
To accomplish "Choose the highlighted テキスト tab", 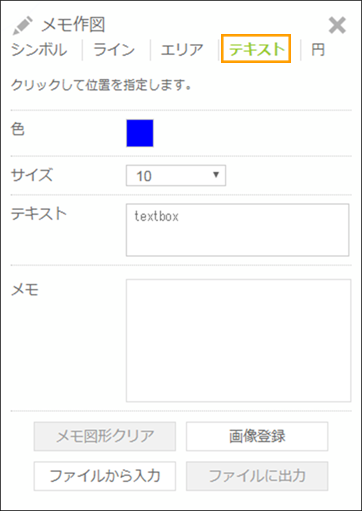I will [x=256, y=49].
